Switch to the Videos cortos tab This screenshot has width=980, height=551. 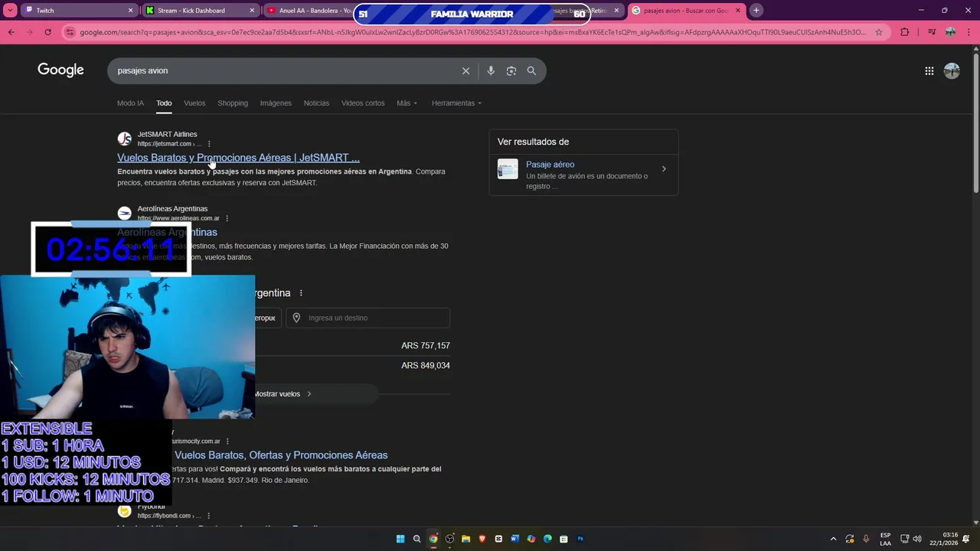click(x=363, y=103)
